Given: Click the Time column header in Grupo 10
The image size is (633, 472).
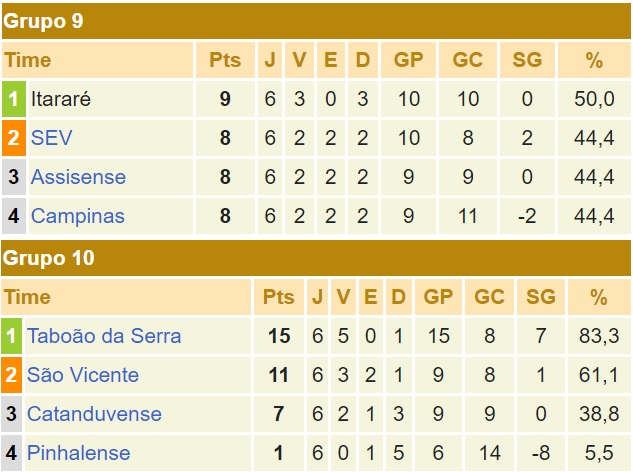Looking at the screenshot, I should point(27,297).
